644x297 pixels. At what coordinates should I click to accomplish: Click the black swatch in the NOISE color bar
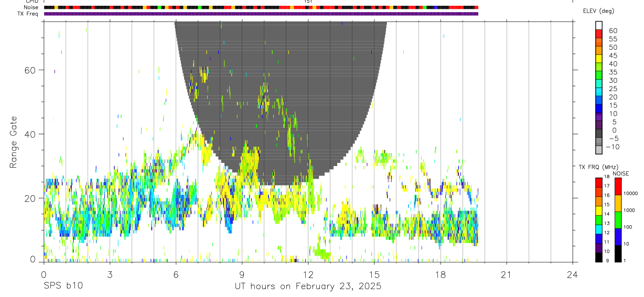pos(618,254)
